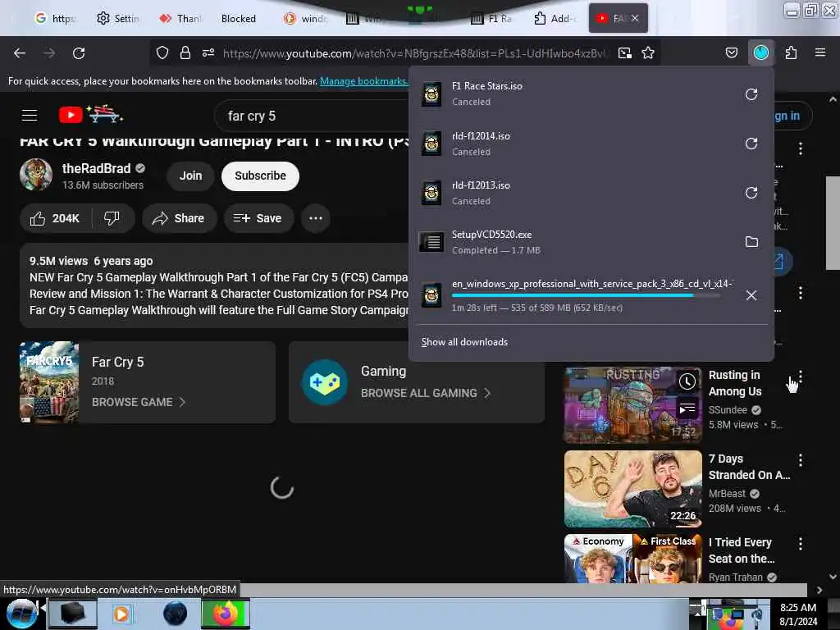Like the video with the thumbs up
Viewport: 840px width, 630px height.
click(55, 218)
